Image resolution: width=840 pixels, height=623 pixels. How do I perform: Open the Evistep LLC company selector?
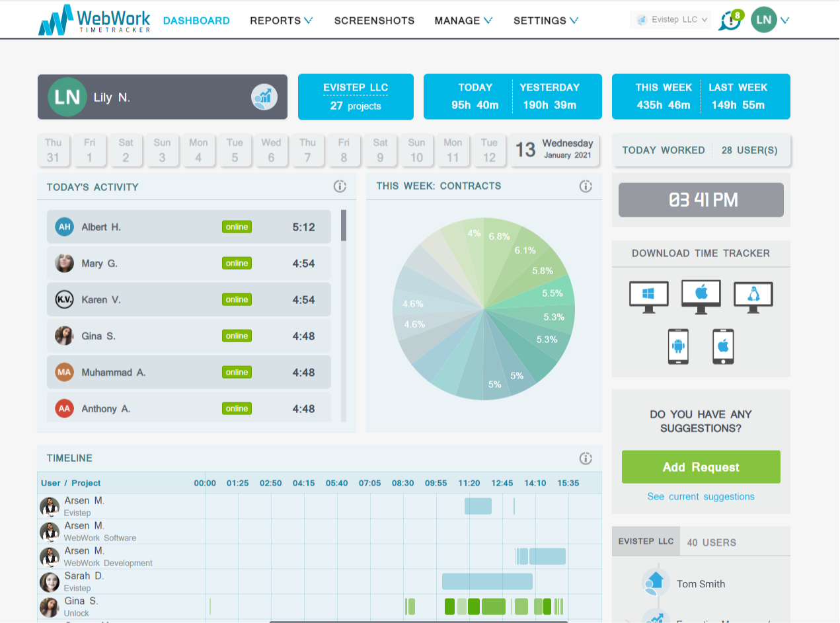pos(670,20)
